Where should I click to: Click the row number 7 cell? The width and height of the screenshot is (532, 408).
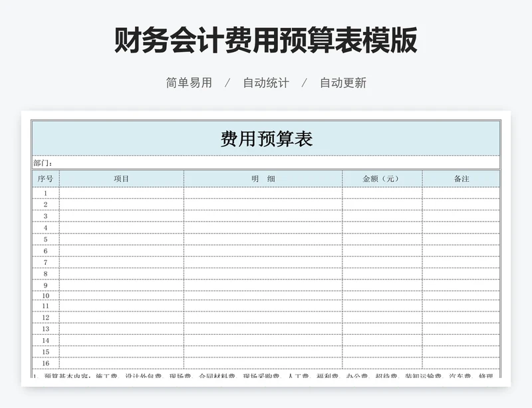pos(46,262)
